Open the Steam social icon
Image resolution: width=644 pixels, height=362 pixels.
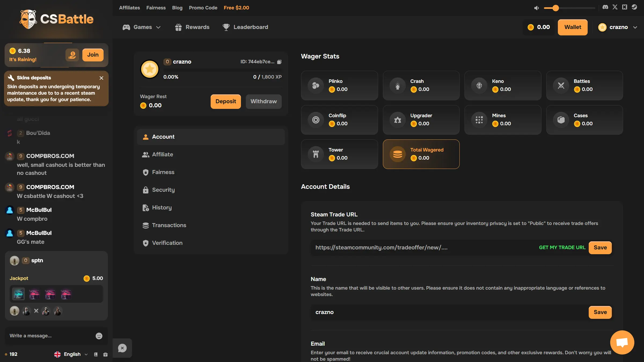634,7
